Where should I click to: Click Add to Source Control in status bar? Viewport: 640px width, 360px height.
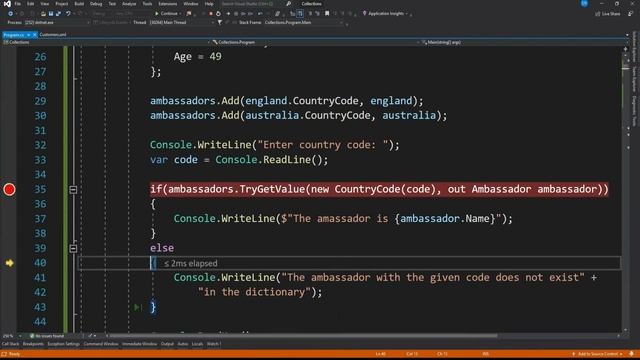pos(597,354)
